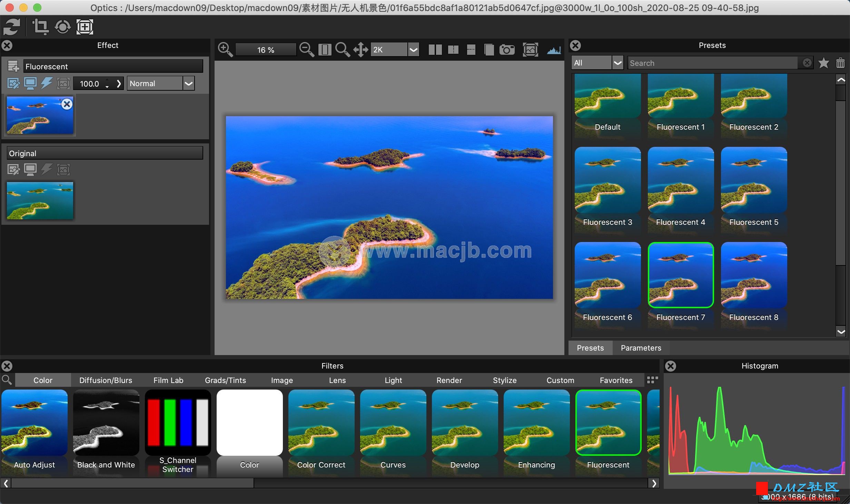
Task: Toggle the histogram display icon
Action: click(x=554, y=50)
